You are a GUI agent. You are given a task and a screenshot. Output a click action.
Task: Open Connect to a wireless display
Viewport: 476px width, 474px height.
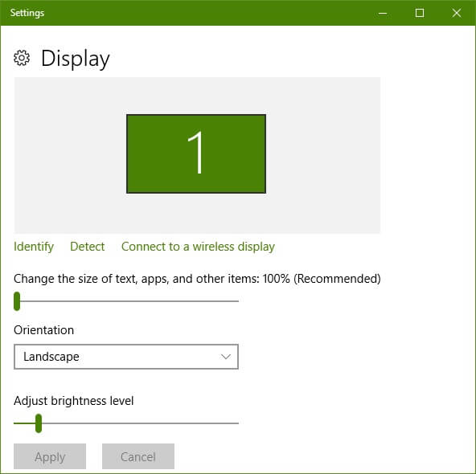point(198,247)
